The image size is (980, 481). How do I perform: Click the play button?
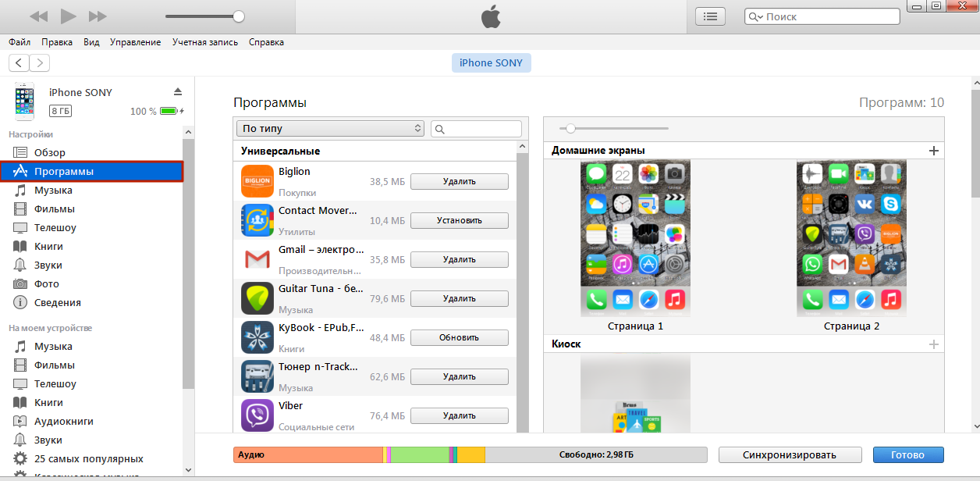tap(69, 16)
